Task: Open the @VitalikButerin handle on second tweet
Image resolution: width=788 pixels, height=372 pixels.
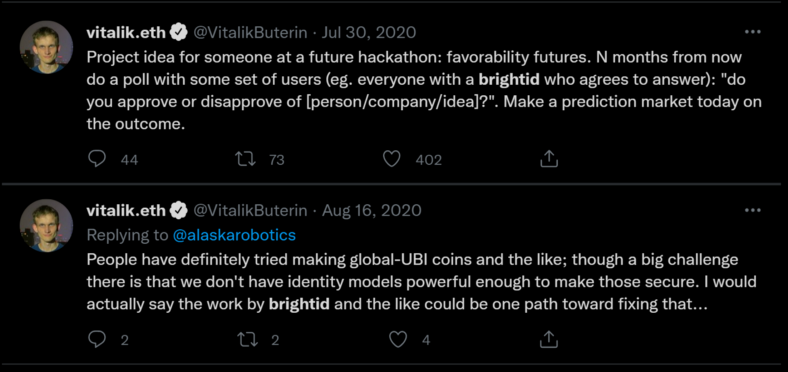Action: [250, 210]
